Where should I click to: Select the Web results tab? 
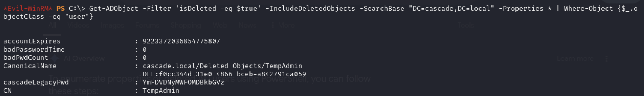(x=220, y=25)
